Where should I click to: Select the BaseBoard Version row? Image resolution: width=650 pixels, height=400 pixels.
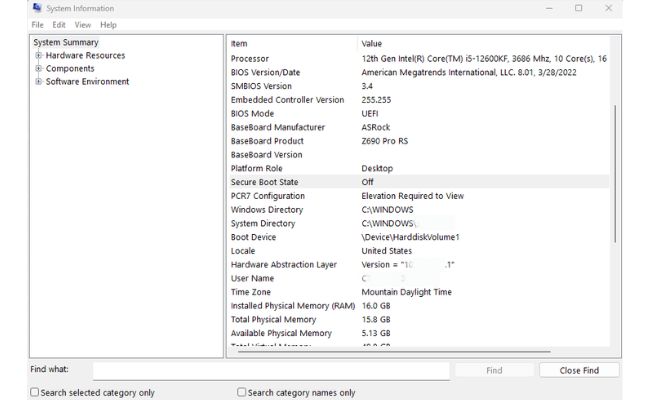(419, 154)
